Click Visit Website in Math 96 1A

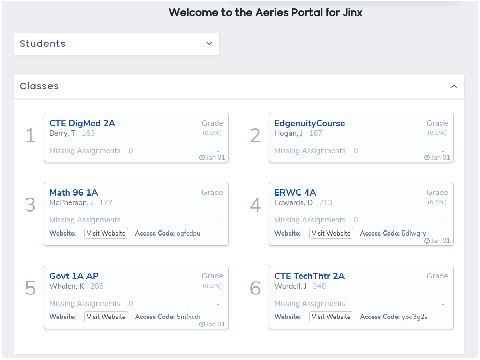point(106,233)
